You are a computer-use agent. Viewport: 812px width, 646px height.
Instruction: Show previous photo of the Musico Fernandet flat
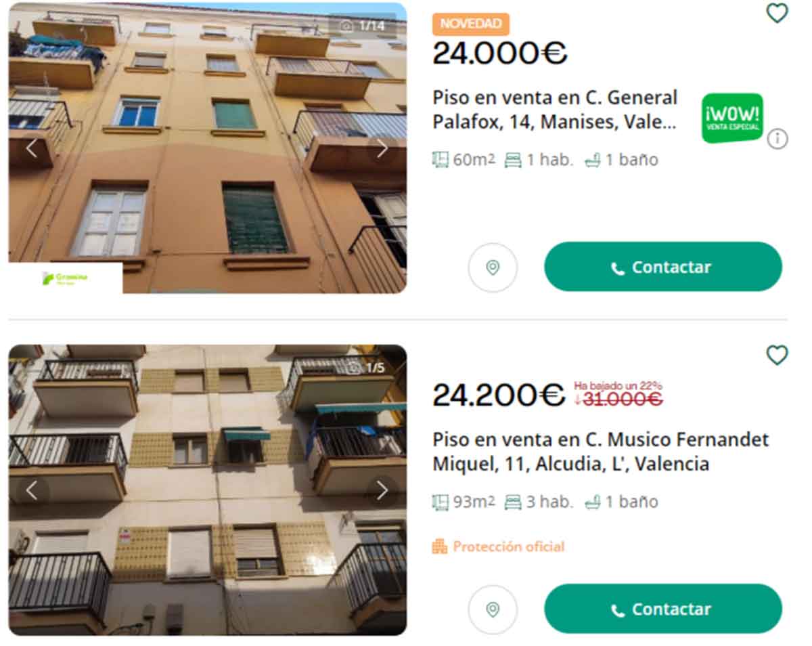coord(32,490)
